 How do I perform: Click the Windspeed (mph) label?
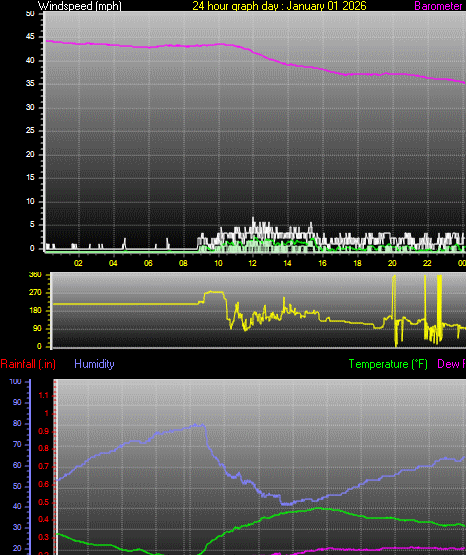80,6
